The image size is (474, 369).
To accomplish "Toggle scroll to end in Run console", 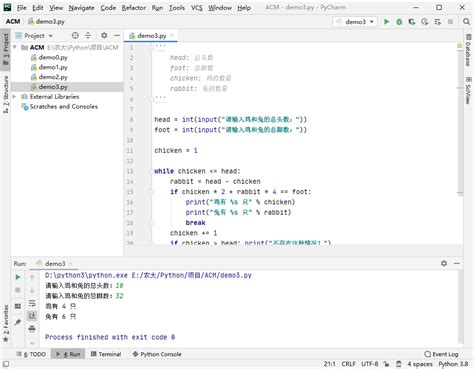I will (x=32, y=315).
